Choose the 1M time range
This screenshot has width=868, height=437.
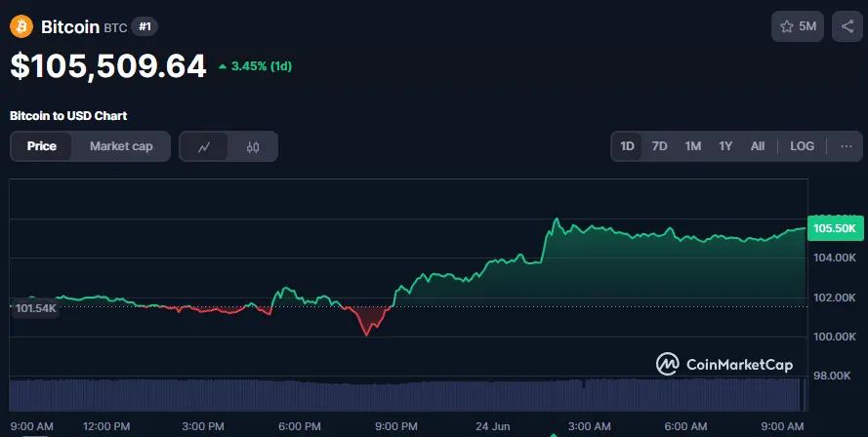point(692,146)
